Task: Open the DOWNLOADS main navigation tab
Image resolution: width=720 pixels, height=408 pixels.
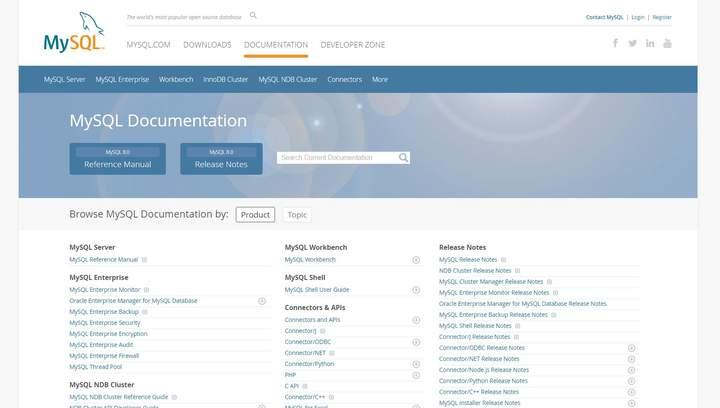Action: point(207,45)
